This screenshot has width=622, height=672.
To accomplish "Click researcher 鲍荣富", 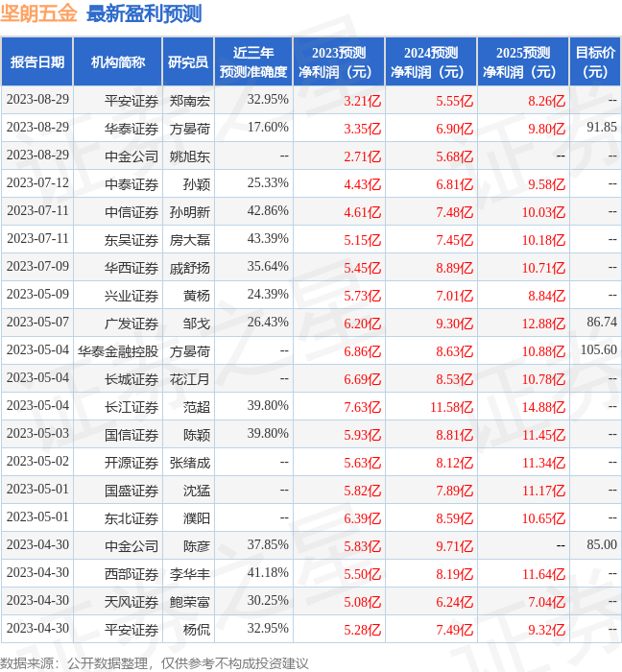I will 190,602.
